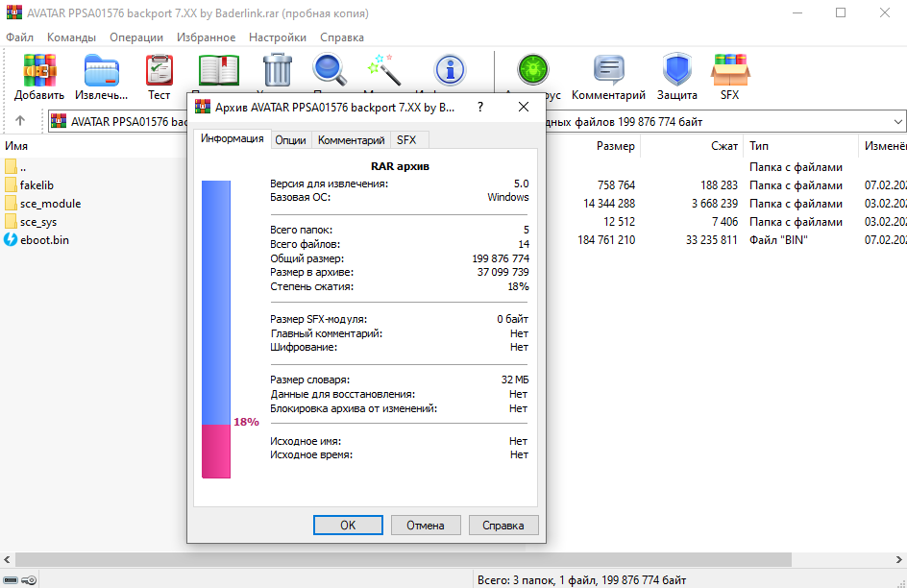This screenshot has height=588, width=907.
Task: Open the Настройки menu
Action: (x=278, y=37)
